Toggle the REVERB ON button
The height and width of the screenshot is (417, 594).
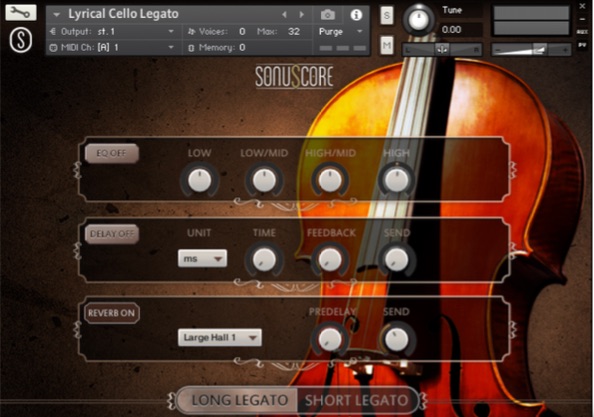pyautogui.click(x=111, y=313)
